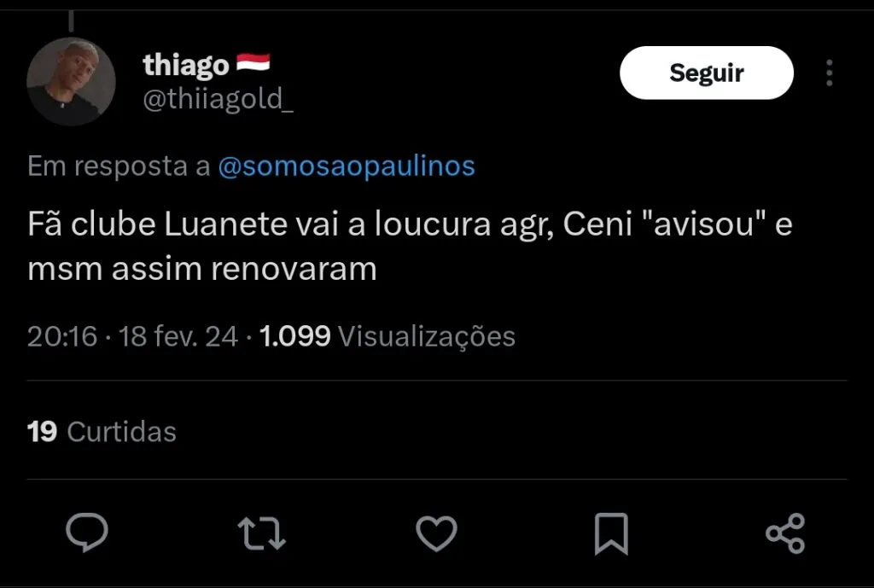Click the 18 fev. 24 date
Image resolution: width=874 pixels, height=588 pixels.
click(x=178, y=336)
